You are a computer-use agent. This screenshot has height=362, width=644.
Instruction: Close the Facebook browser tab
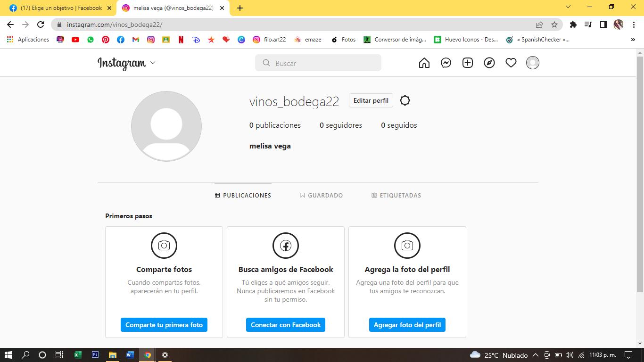pos(109,8)
